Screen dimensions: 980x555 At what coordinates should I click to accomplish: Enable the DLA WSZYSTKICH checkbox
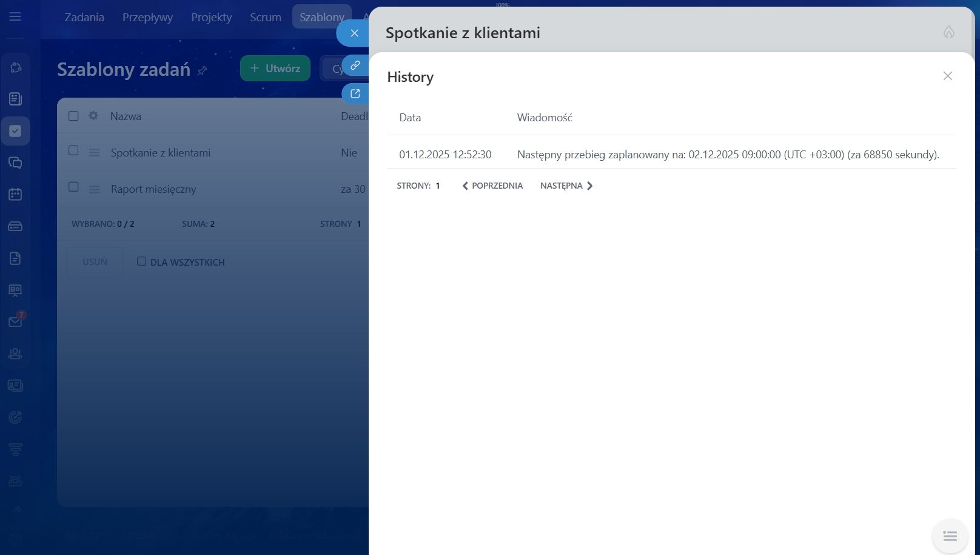point(141,261)
